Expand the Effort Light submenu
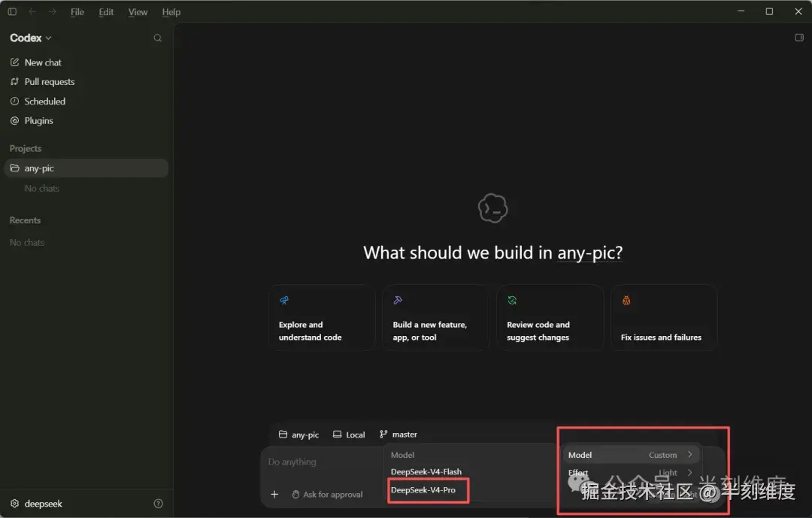The width and height of the screenshot is (812, 518). [630, 472]
